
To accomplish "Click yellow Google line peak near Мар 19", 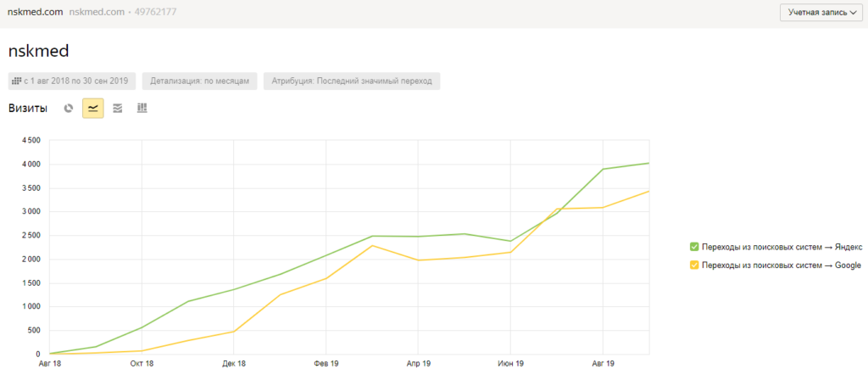I will (372, 245).
